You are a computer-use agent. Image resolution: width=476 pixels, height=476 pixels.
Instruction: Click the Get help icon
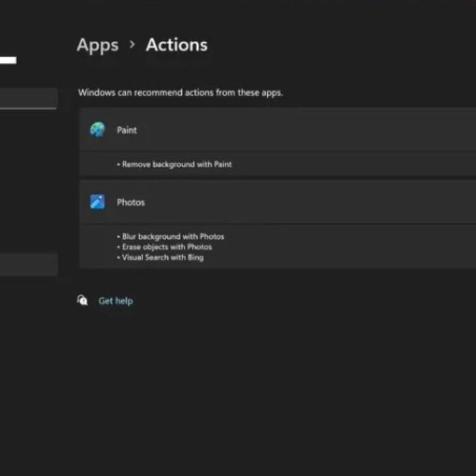point(82,300)
